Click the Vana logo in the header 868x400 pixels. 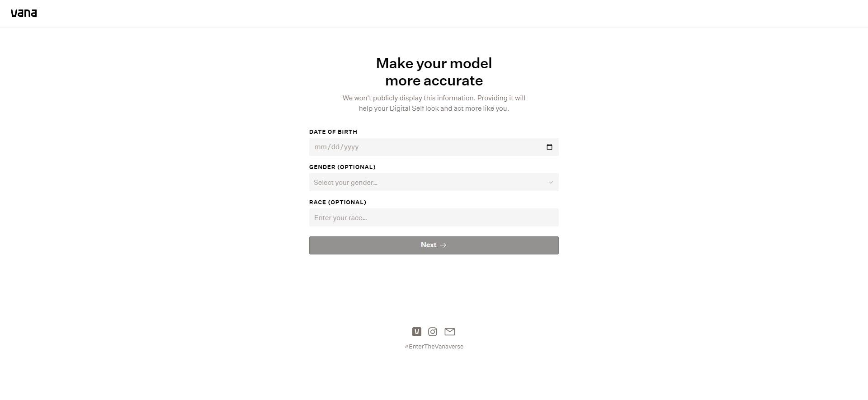pyautogui.click(x=24, y=13)
